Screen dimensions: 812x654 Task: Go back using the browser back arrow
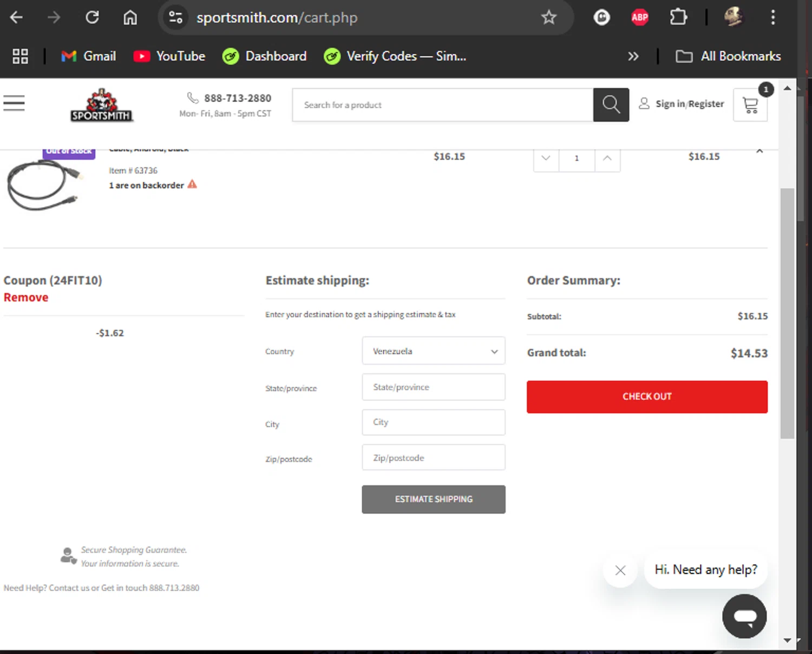(x=16, y=17)
